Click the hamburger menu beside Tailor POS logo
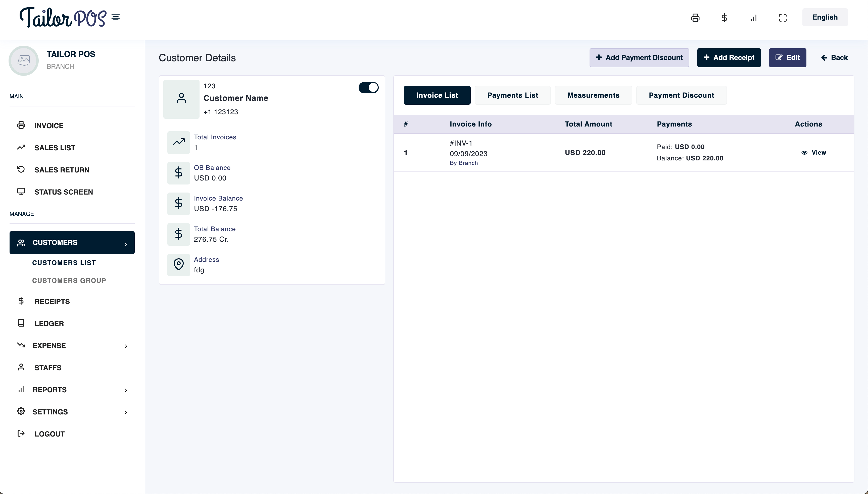Viewport: 868px width, 494px height. pyautogui.click(x=115, y=17)
